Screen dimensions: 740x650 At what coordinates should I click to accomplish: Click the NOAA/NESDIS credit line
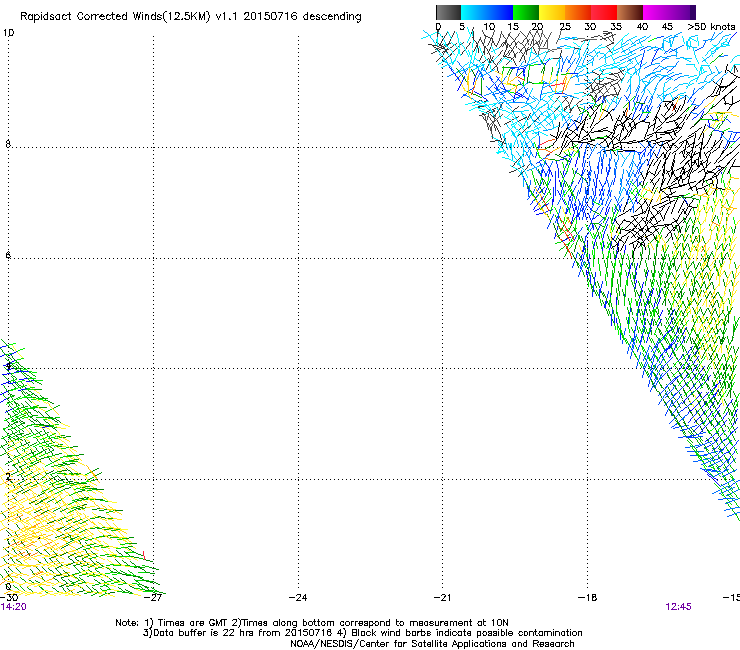tap(432, 644)
